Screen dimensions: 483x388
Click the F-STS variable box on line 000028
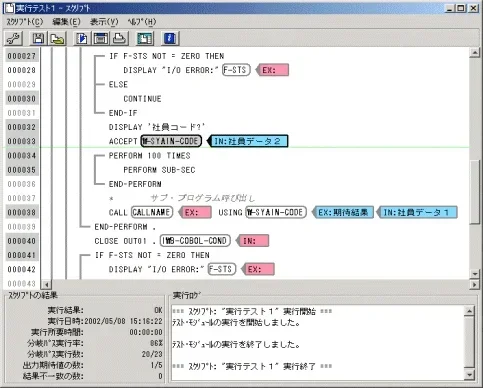236,70
